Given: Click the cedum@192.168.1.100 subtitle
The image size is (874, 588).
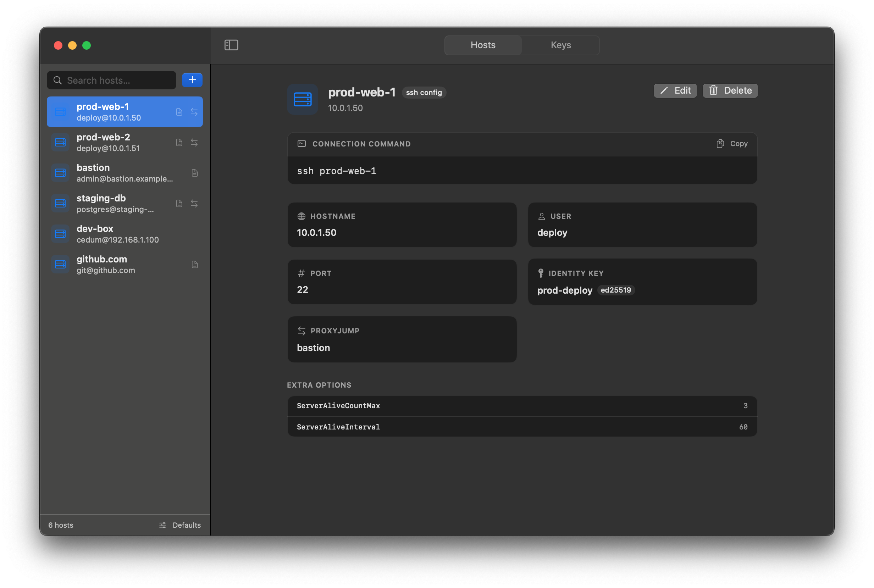Looking at the screenshot, I should click(x=117, y=240).
